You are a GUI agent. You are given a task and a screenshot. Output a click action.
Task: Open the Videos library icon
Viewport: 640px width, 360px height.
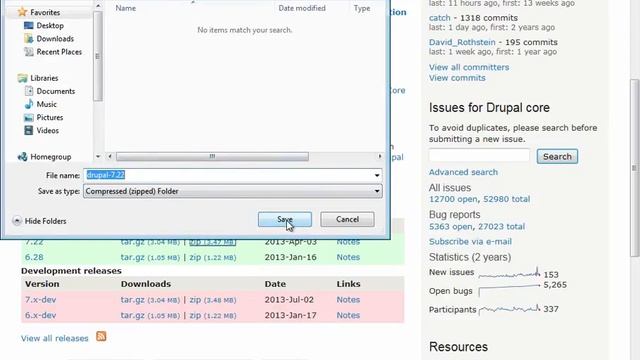(x=29, y=131)
